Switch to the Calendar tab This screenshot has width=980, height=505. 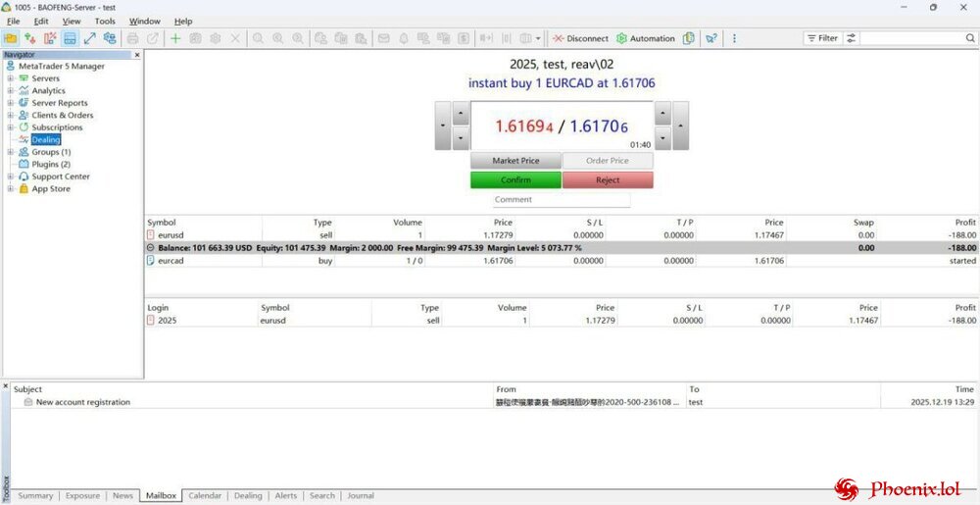click(205, 495)
